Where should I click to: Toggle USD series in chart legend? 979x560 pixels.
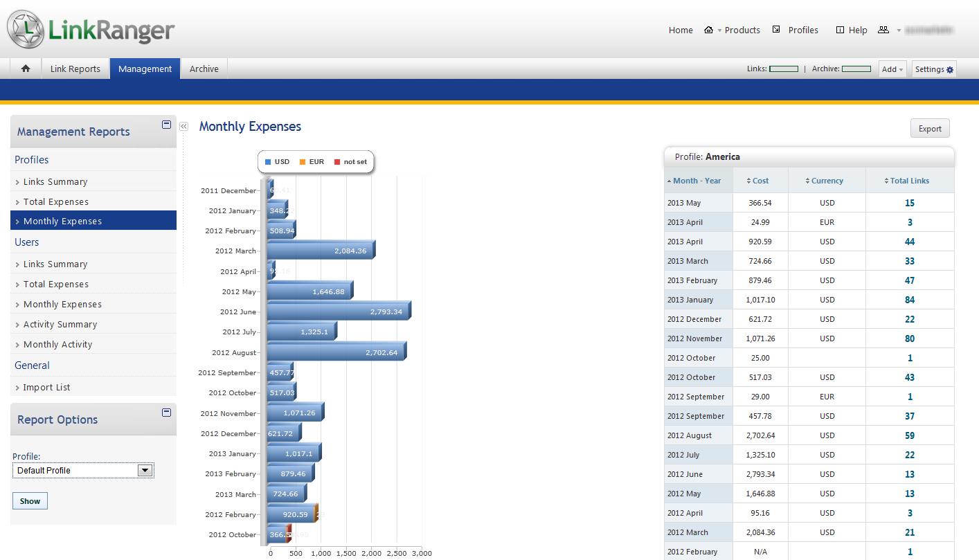277,162
